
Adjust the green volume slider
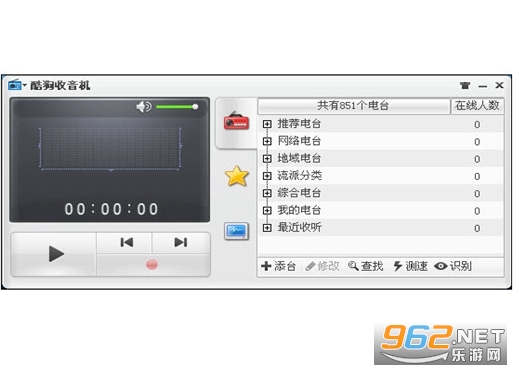point(177,107)
